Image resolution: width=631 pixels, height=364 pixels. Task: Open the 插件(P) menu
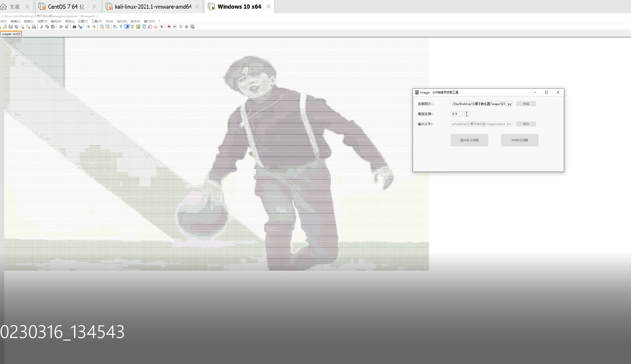click(x=135, y=21)
